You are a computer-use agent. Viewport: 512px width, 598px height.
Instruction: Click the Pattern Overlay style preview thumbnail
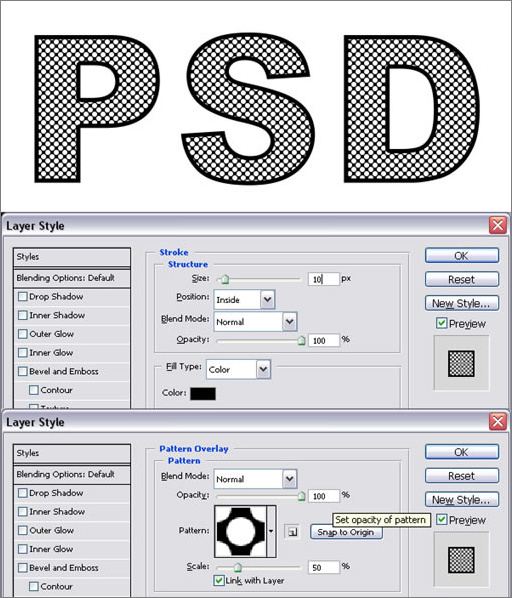coord(461,560)
